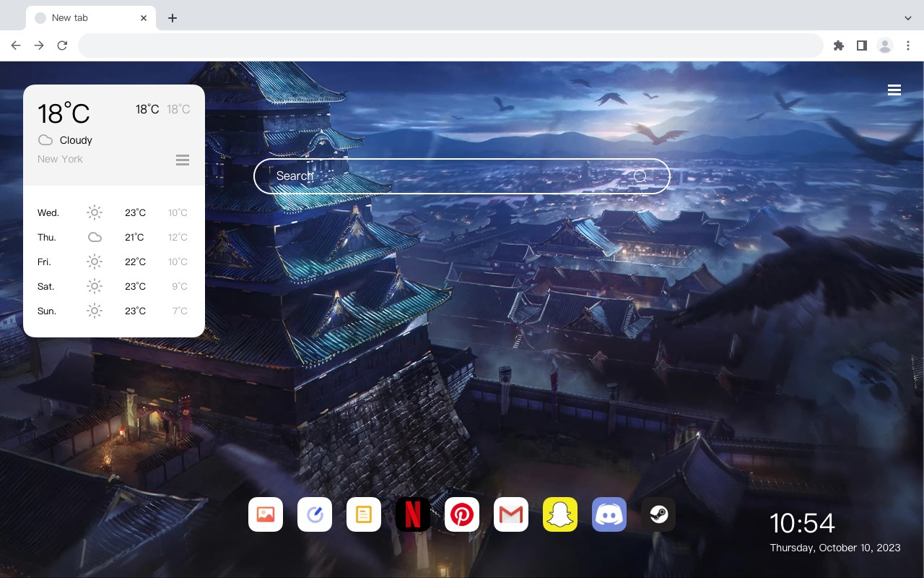Open the weather widget settings menu
This screenshot has height=578, width=924.
point(183,160)
